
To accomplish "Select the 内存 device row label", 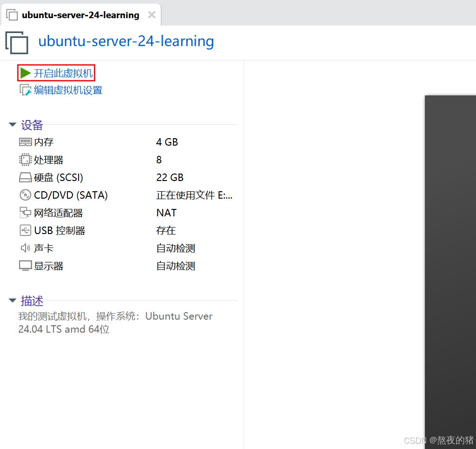I will coord(44,142).
